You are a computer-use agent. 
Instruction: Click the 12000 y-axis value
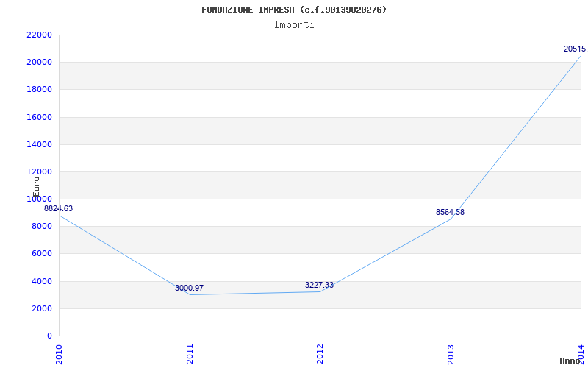(x=39, y=171)
